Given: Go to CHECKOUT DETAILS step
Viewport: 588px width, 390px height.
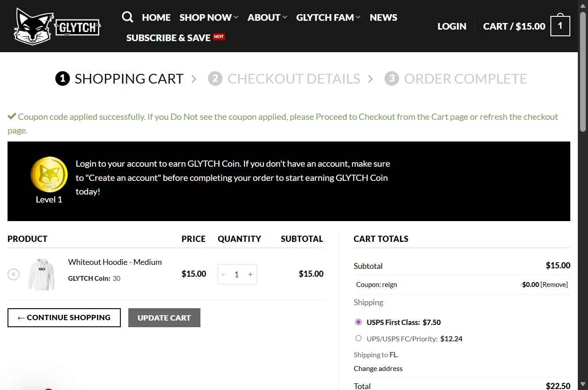Looking at the screenshot, I should point(284,79).
